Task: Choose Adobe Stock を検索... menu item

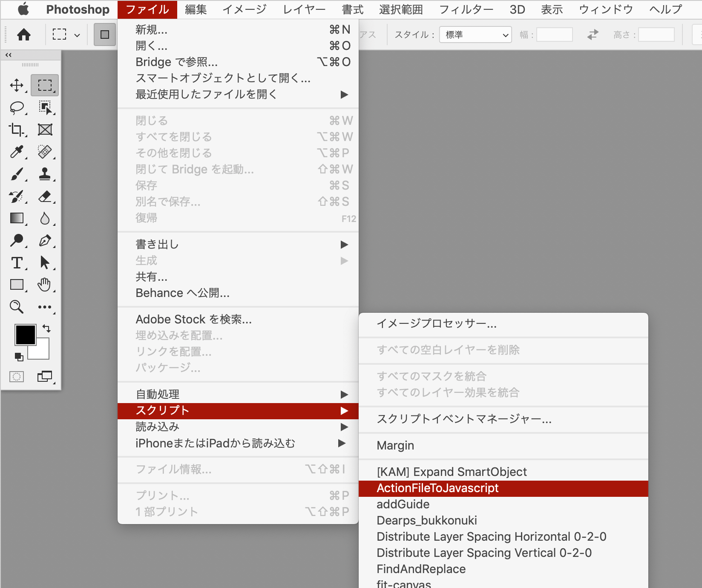Action: pos(238,319)
